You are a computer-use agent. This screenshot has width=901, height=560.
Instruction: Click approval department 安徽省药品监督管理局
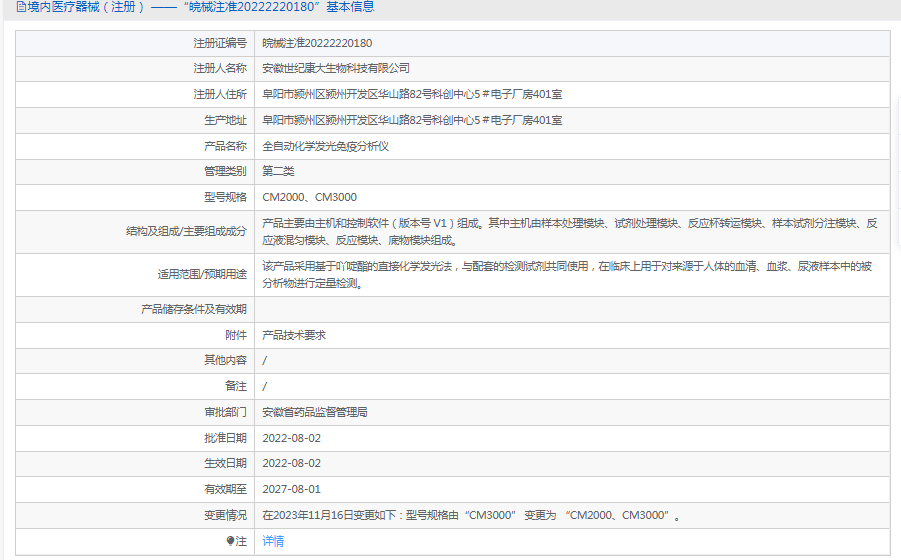pyautogui.click(x=315, y=412)
